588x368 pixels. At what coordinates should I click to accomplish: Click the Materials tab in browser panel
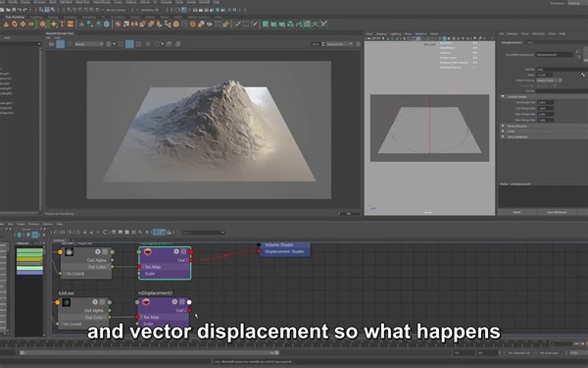23,243
